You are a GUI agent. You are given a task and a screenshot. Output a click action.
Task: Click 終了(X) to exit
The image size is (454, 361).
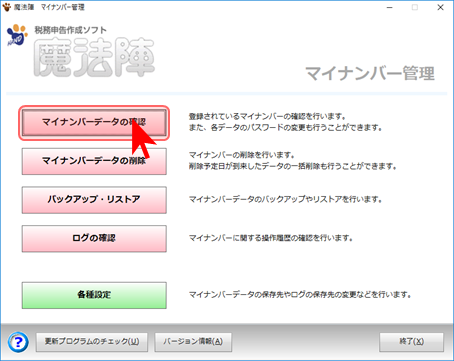pos(411,342)
